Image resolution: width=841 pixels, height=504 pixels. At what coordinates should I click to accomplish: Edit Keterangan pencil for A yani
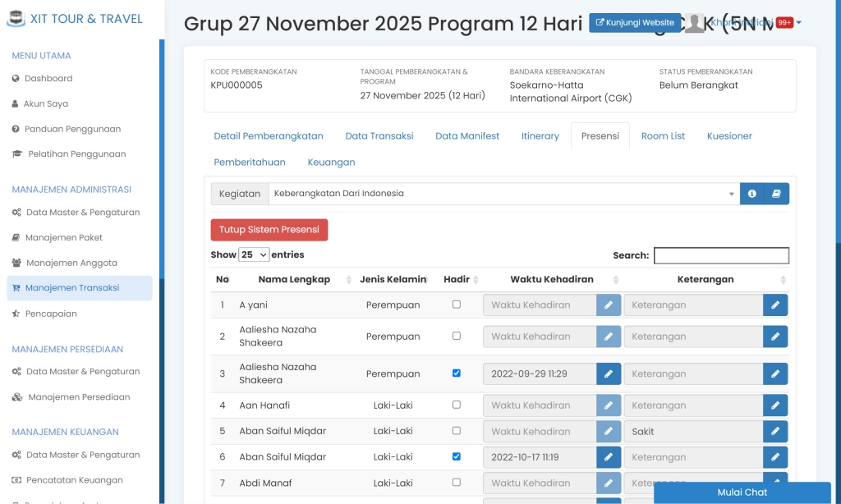[x=774, y=305]
